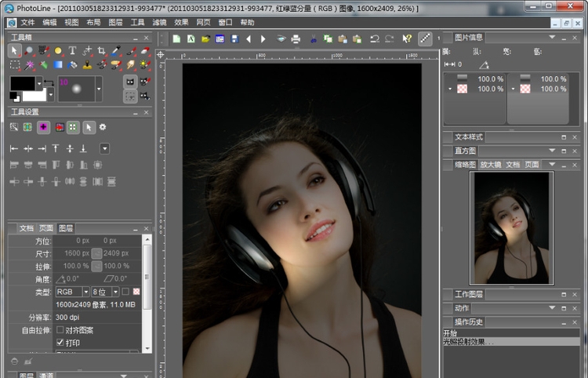Enable the 对齐图案 checkbox
This screenshot has width=588, height=378.
coord(60,330)
